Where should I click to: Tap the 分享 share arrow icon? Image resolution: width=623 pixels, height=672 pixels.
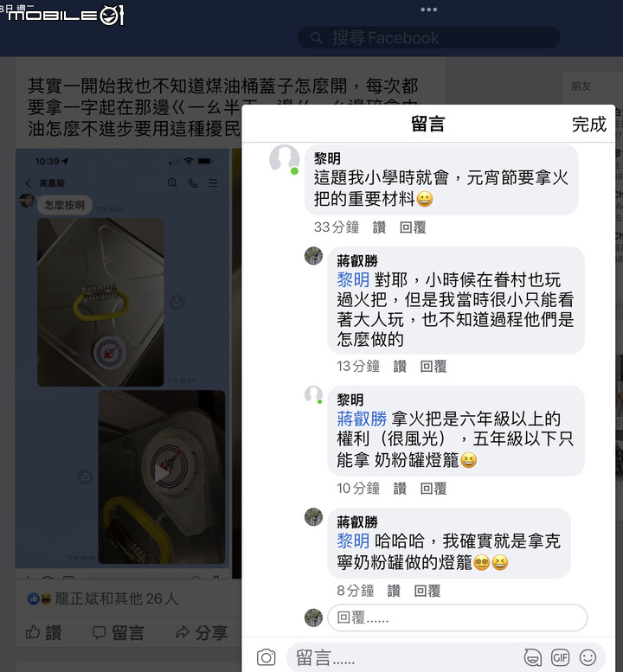point(183,632)
